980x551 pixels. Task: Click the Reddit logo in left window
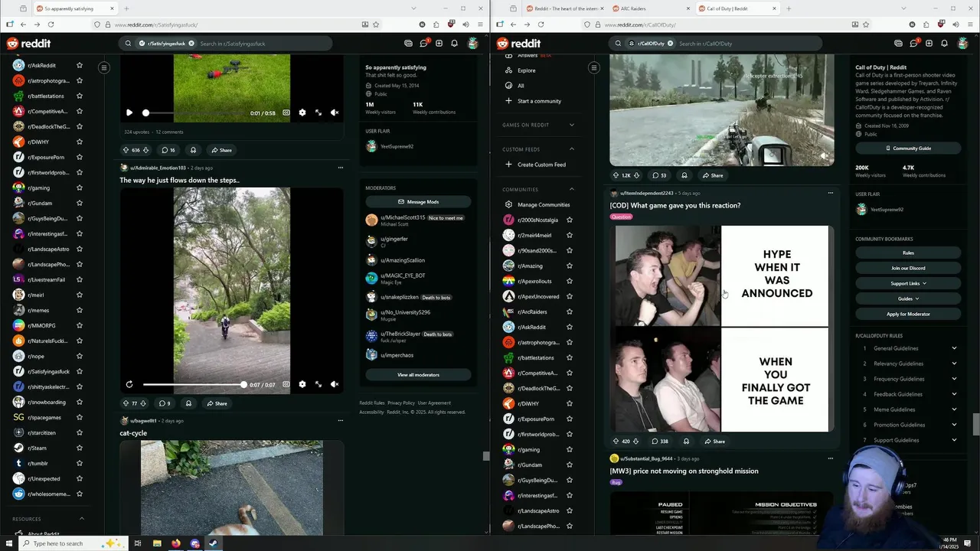tap(28, 44)
